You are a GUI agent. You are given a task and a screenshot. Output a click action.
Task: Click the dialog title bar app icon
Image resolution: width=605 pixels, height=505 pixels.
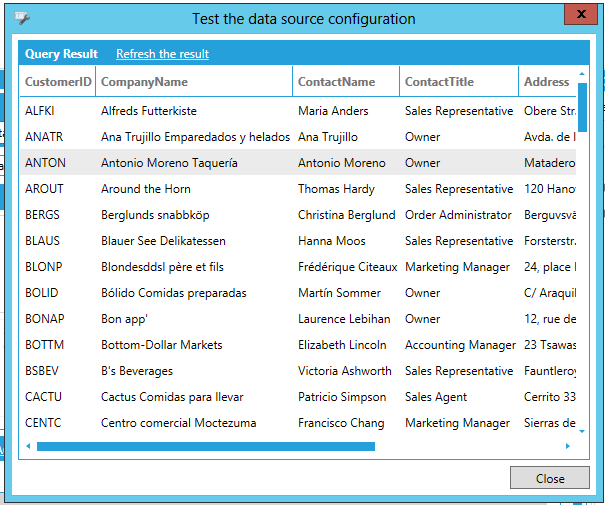coord(22,18)
